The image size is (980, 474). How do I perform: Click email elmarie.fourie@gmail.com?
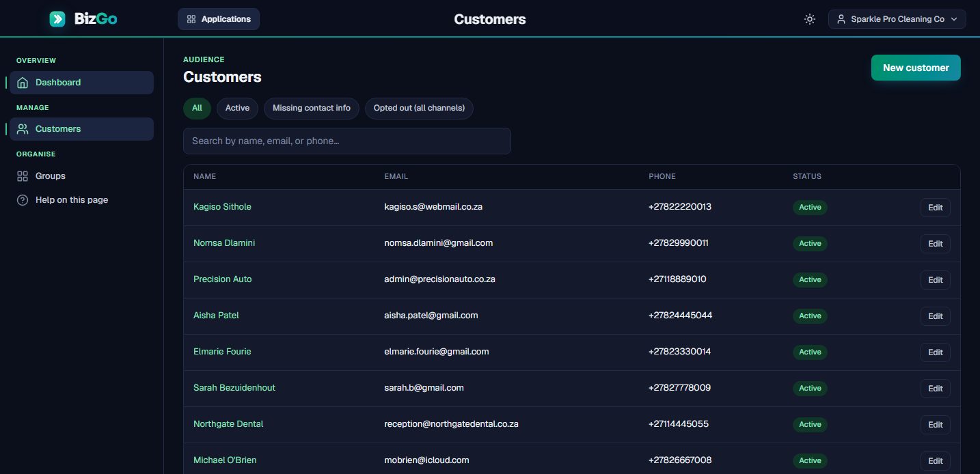(437, 352)
